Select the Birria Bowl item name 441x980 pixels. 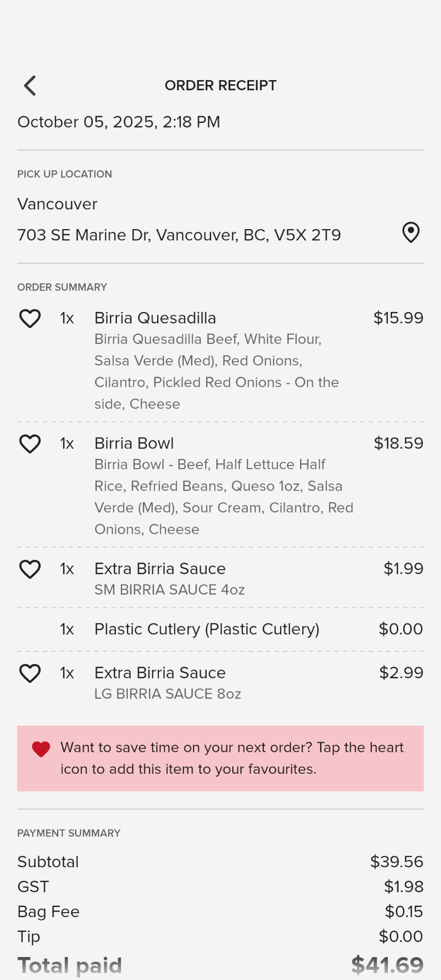tap(134, 443)
